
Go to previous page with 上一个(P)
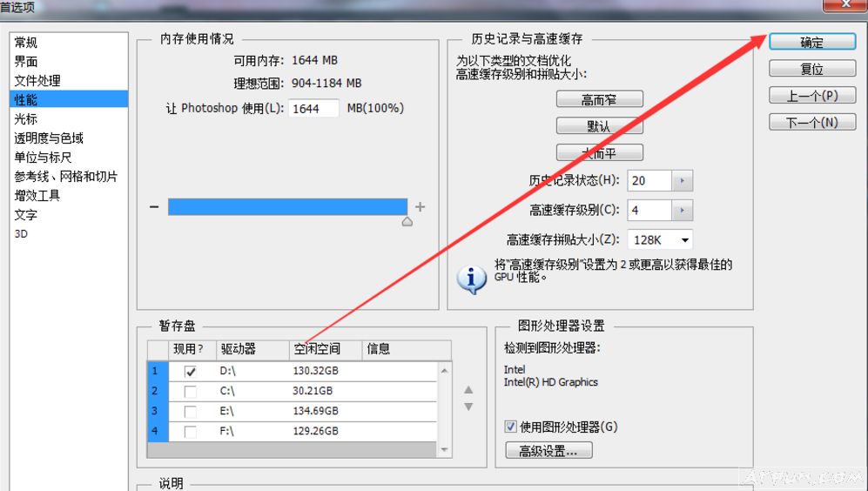812,96
